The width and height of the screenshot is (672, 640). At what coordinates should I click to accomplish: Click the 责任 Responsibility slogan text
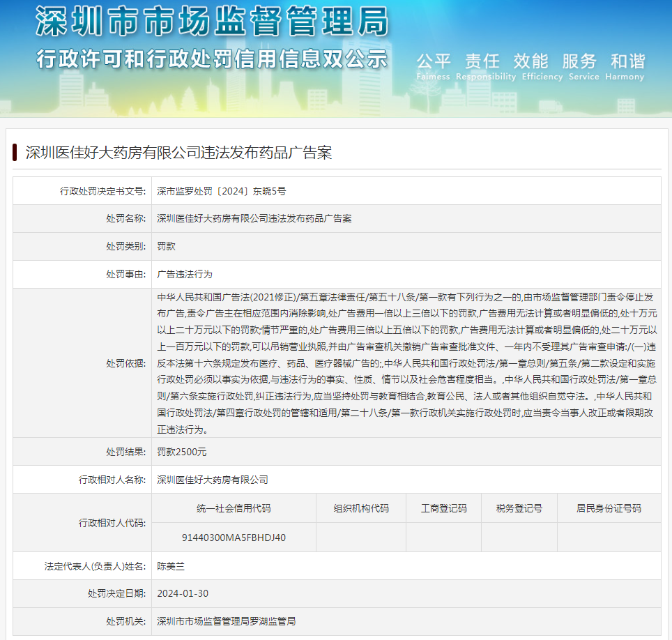pyautogui.click(x=486, y=67)
